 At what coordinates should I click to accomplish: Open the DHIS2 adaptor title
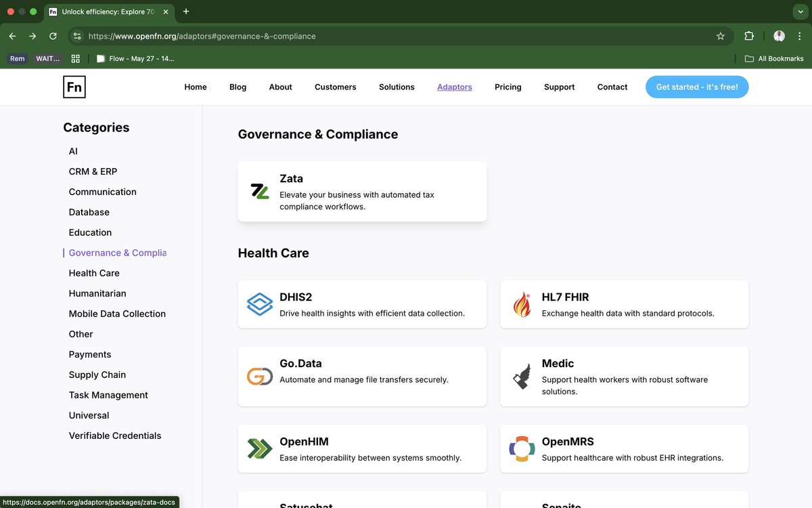pos(296,297)
